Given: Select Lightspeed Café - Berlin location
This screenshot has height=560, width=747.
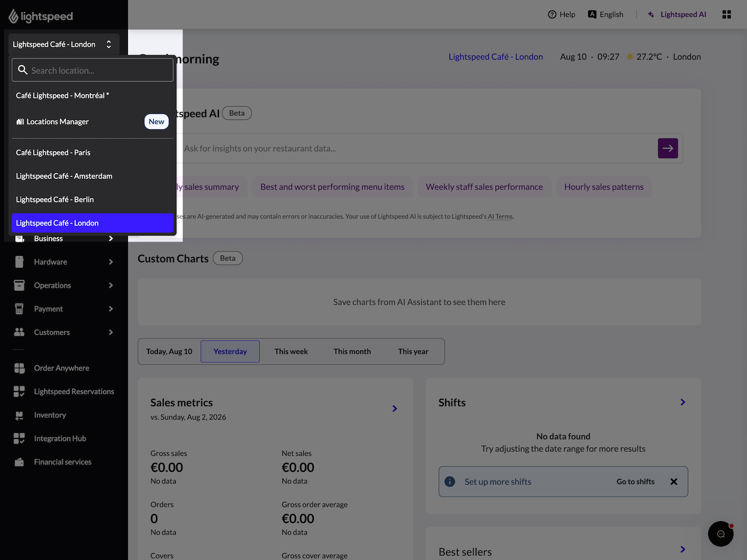Looking at the screenshot, I should pyautogui.click(x=93, y=199).
